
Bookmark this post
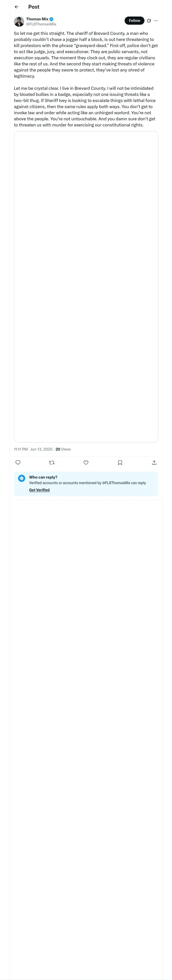point(120,463)
